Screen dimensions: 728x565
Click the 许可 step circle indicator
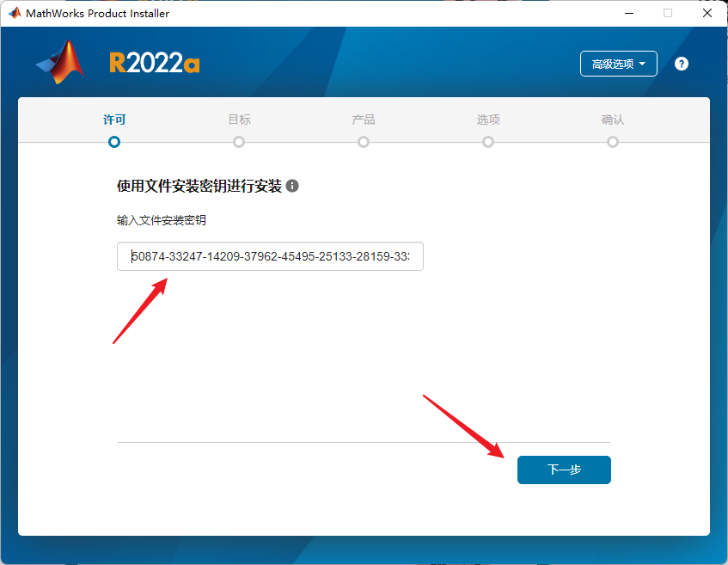click(x=114, y=142)
